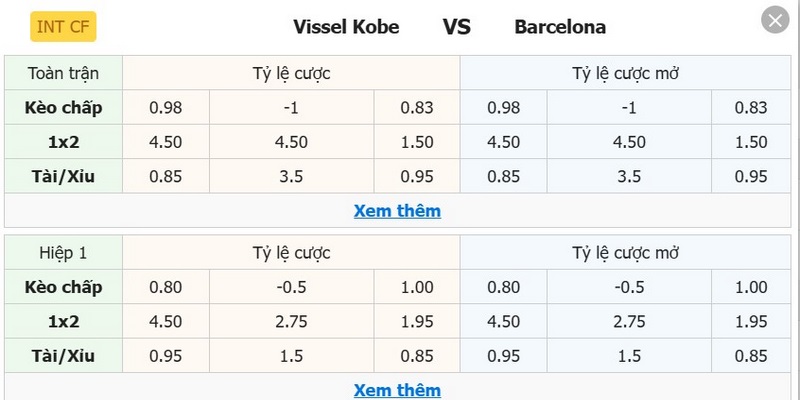Switch to the Toàn trận section header

(64, 73)
